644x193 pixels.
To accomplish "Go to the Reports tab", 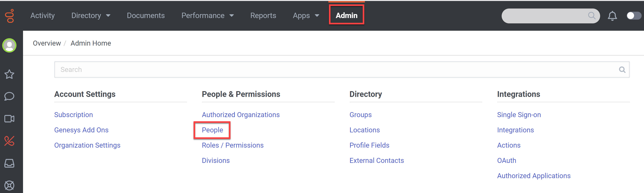I will click(x=263, y=15).
